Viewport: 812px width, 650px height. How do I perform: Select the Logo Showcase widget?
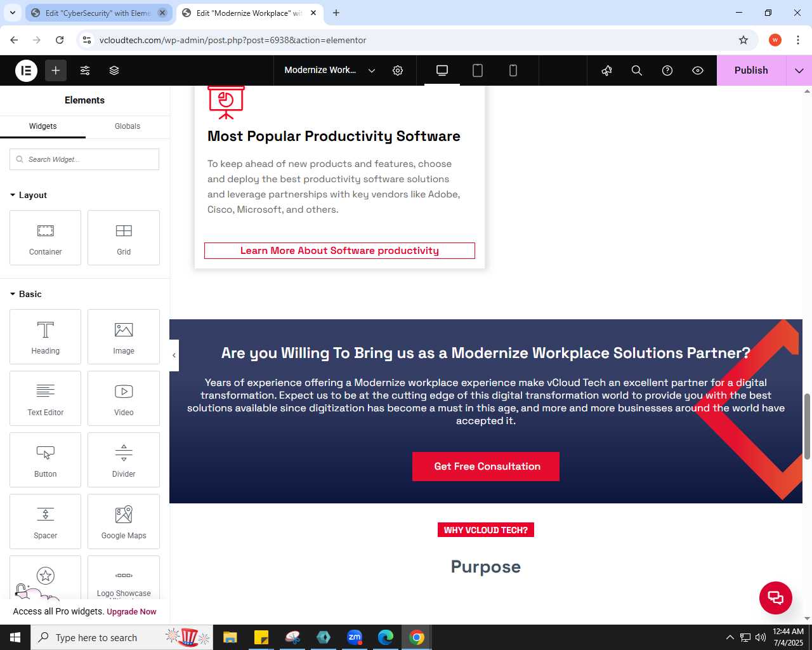pos(124,577)
